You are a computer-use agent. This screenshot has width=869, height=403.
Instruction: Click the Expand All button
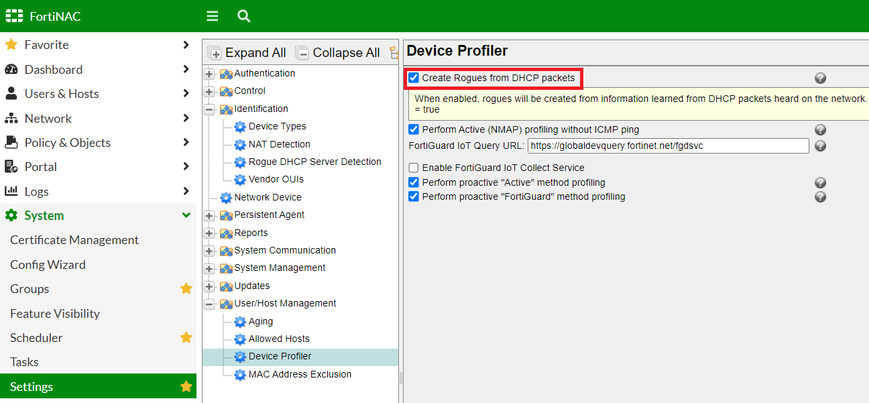pos(248,53)
